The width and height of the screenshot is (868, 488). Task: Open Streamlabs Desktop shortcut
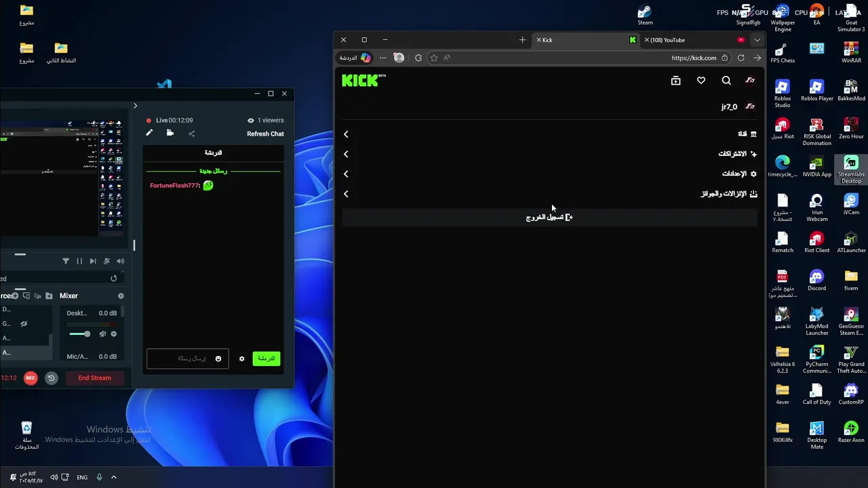pyautogui.click(x=851, y=169)
